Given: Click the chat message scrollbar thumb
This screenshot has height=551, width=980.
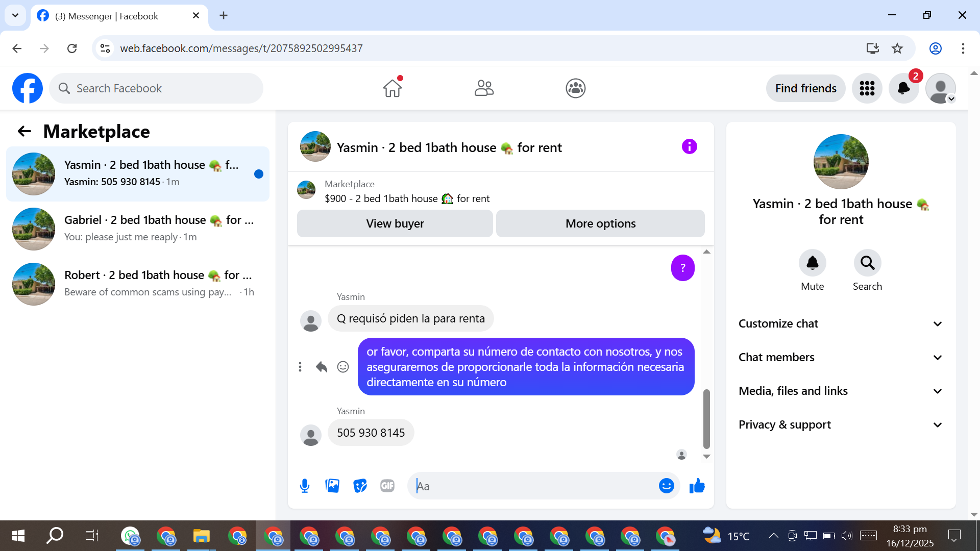Looking at the screenshot, I should point(706,418).
